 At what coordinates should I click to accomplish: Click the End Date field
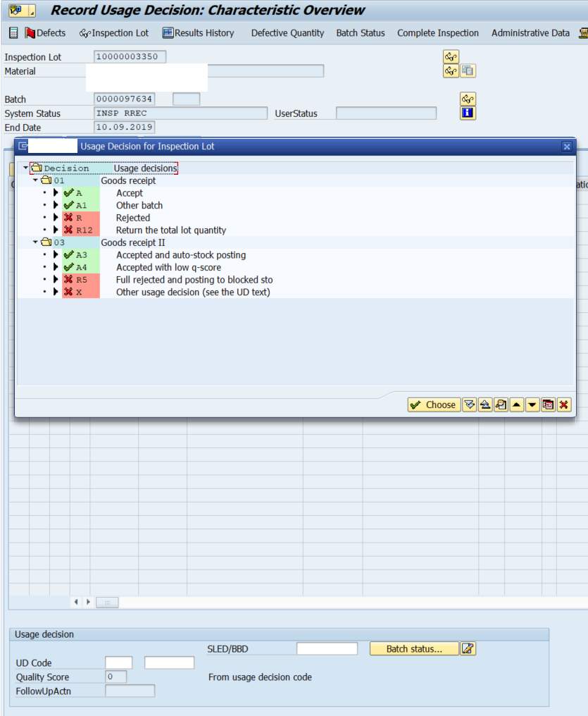pyautogui.click(x=124, y=127)
